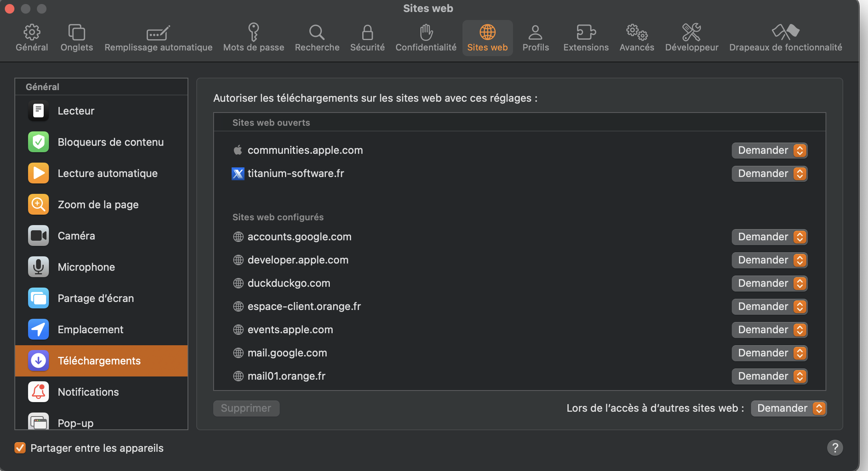This screenshot has width=868, height=471.
Task: Open Partage d'écran settings
Action: 95,298
